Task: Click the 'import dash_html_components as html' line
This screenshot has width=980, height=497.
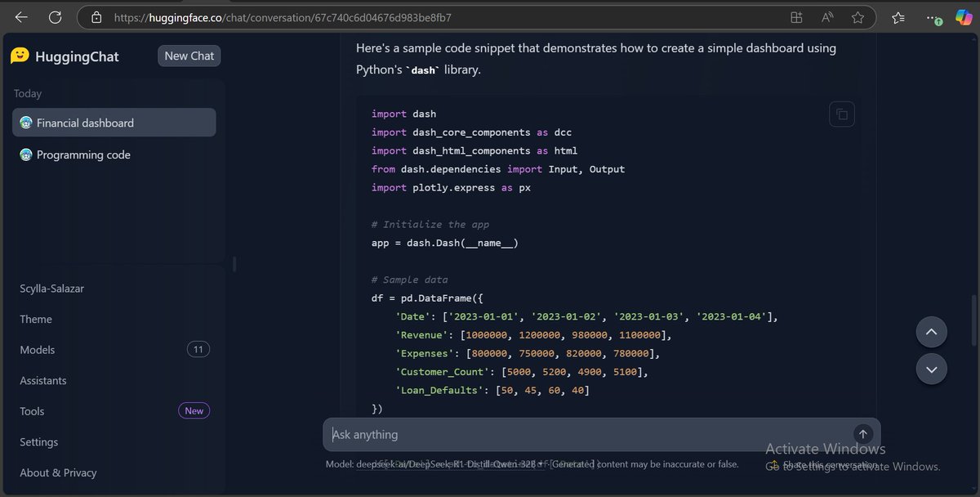Action: [x=474, y=150]
